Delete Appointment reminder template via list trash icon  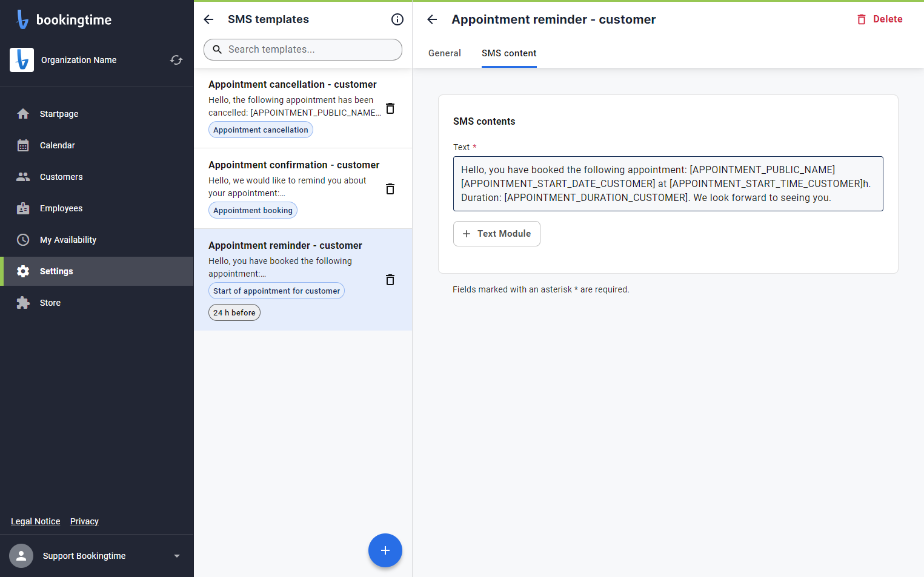(x=390, y=280)
